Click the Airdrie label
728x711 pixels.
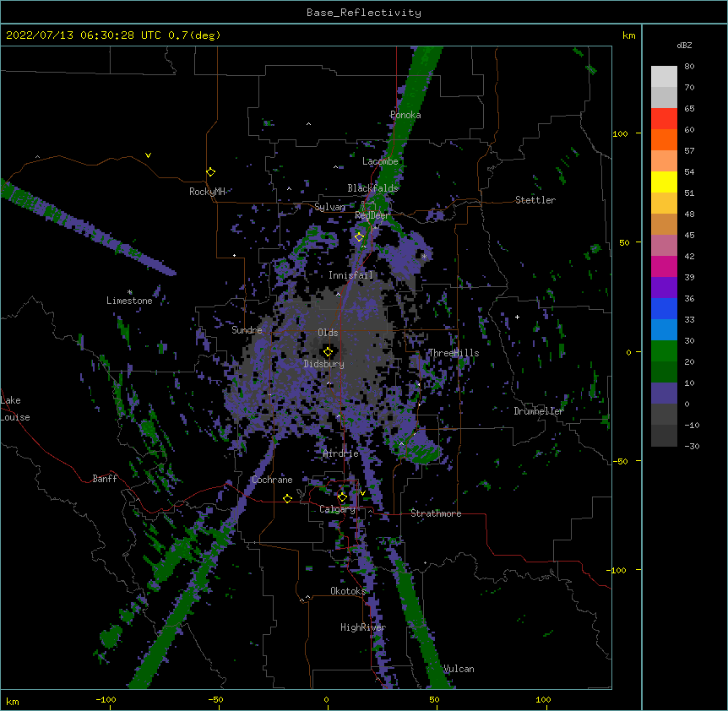point(341,453)
